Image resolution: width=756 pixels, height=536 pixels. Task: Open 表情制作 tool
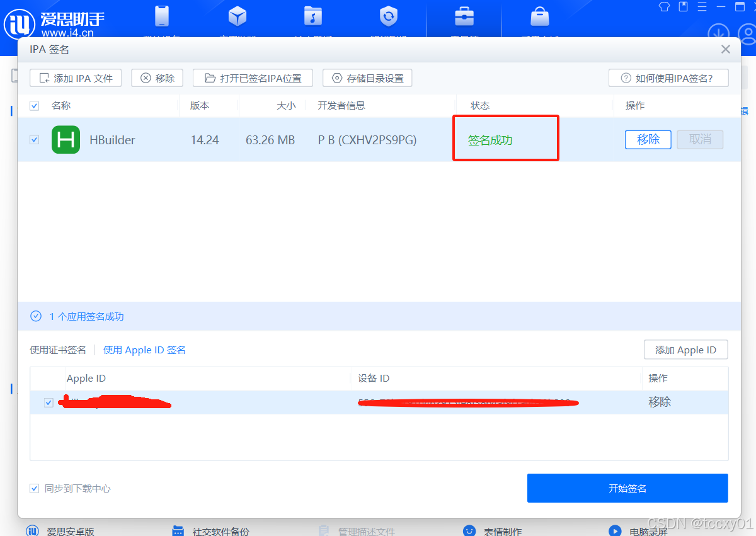[493, 531]
